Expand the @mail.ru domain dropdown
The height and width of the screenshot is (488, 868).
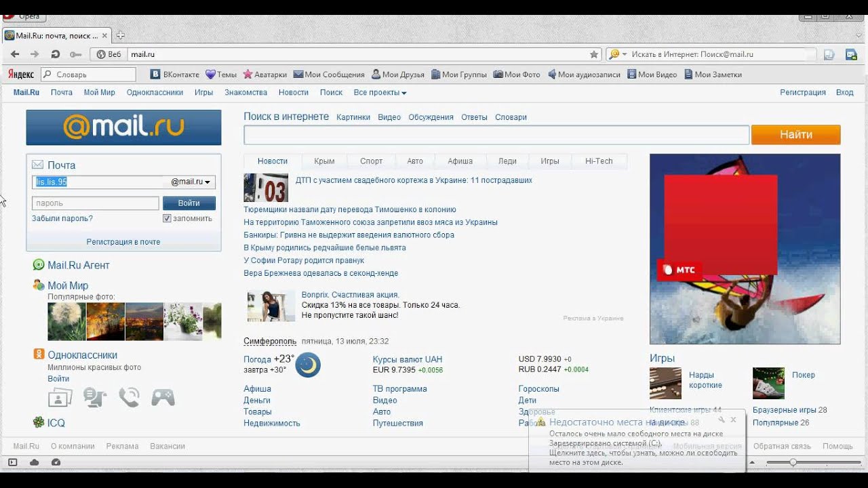coord(190,182)
